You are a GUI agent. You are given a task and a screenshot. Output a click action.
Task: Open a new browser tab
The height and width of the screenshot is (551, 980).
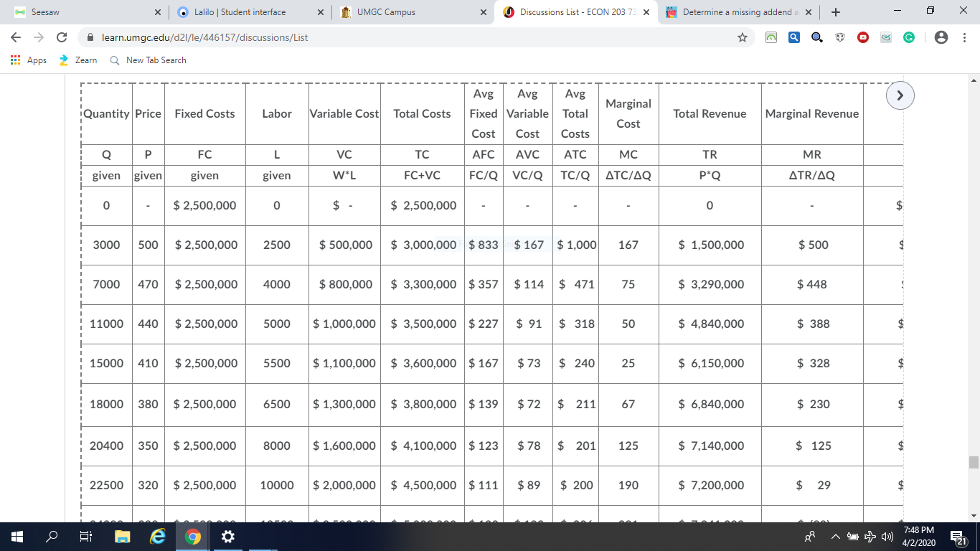pyautogui.click(x=837, y=12)
